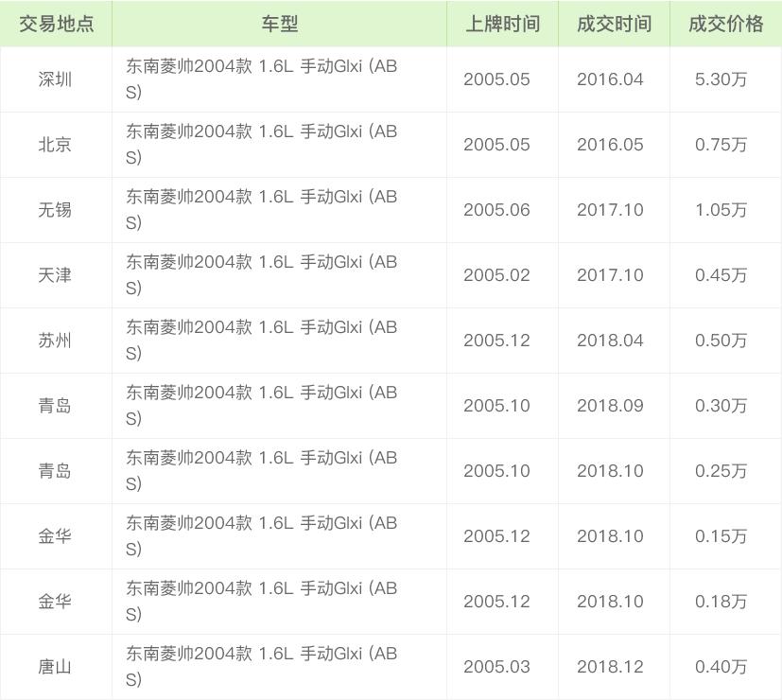Screen dimensions: 782x700
Task: Click the 成交价格 column header
Action: 725,24
